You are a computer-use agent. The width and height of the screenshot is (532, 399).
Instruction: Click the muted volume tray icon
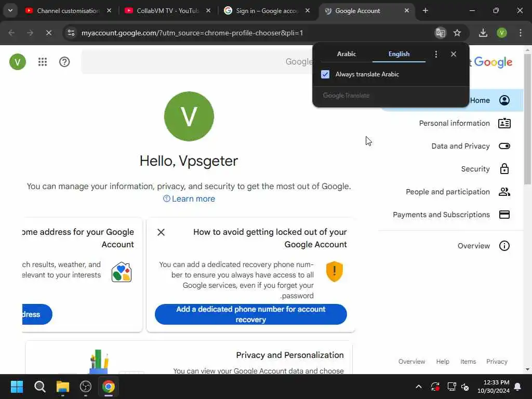coord(465,387)
